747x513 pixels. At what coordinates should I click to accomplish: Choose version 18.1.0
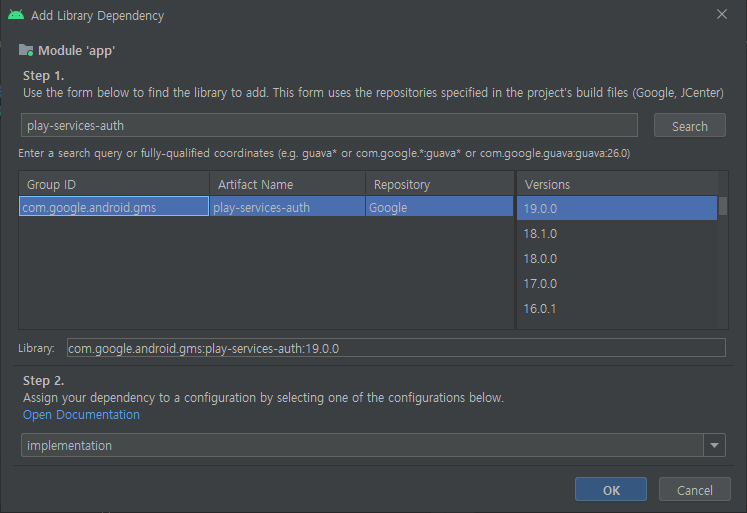pyautogui.click(x=617, y=233)
